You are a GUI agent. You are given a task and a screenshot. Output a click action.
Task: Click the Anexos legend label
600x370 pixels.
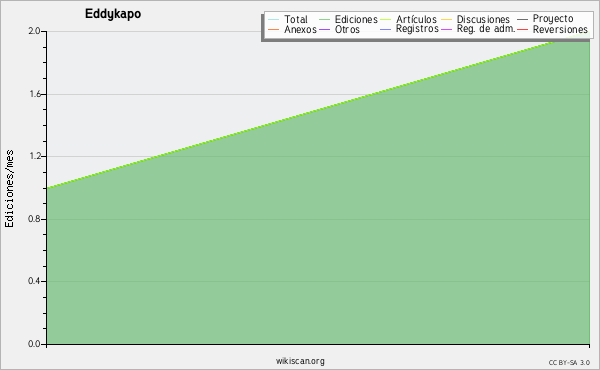(x=300, y=29)
